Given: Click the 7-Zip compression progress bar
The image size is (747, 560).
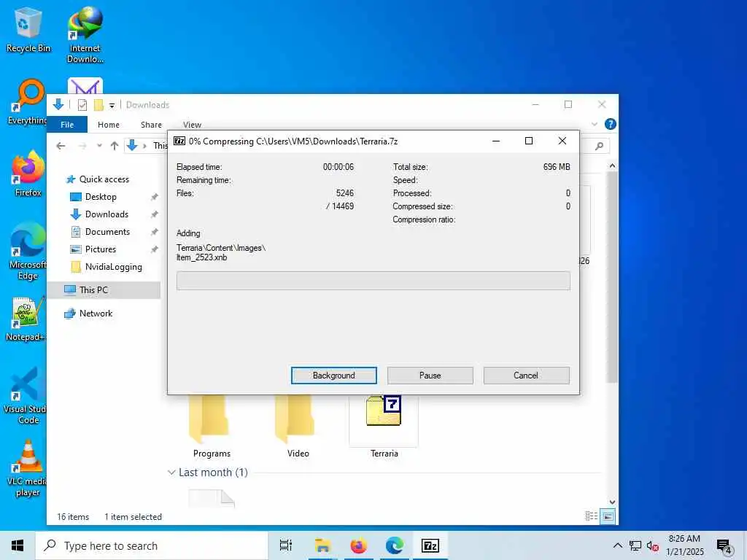Looking at the screenshot, I should [373, 281].
